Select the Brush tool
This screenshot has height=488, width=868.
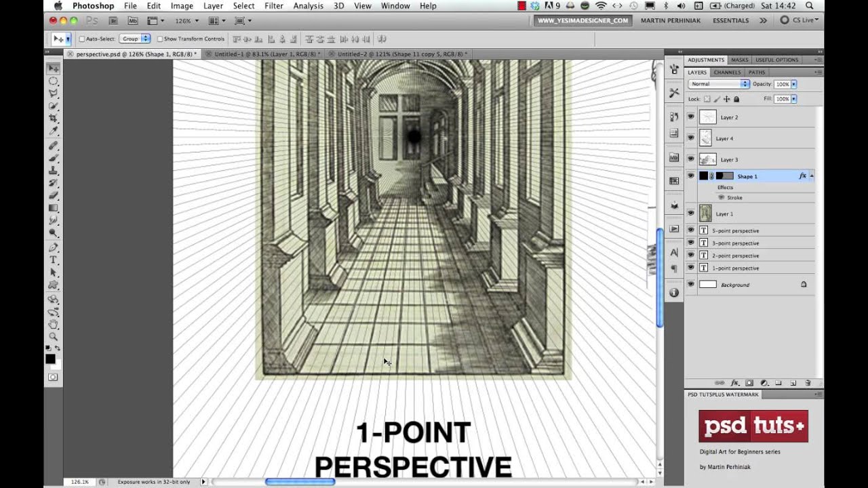pos(53,158)
